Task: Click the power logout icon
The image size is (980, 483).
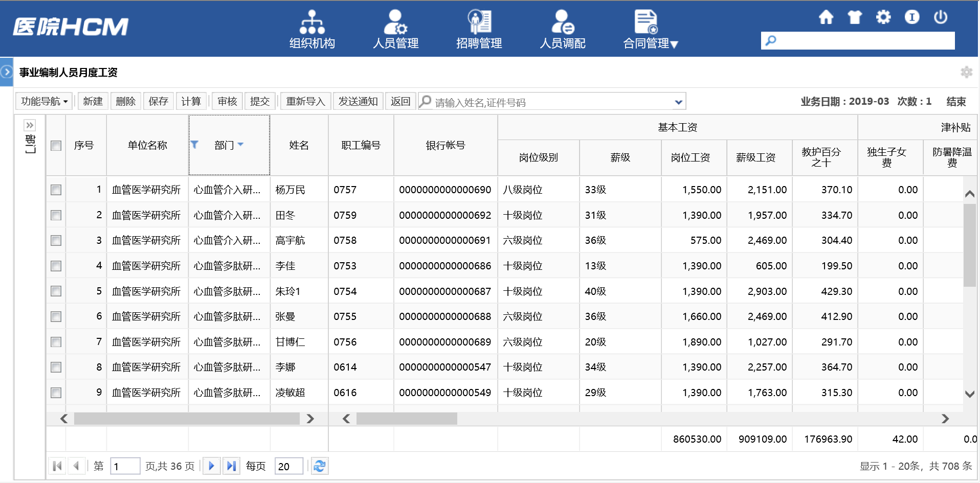Action: [940, 17]
